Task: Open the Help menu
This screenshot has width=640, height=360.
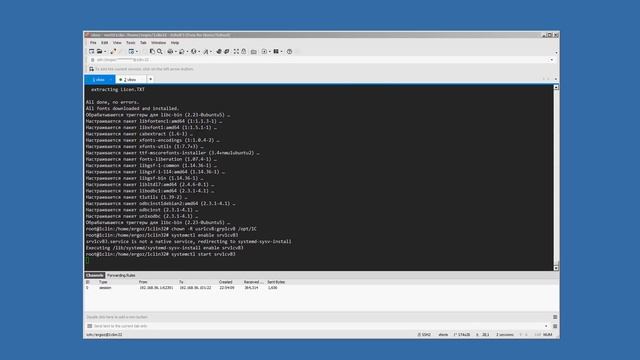Action: (175, 42)
